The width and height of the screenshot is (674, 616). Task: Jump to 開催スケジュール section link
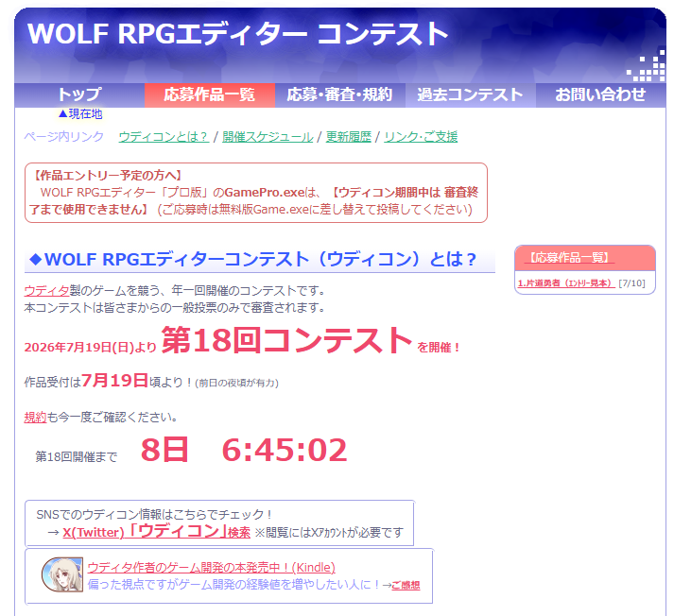coord(268,137)
